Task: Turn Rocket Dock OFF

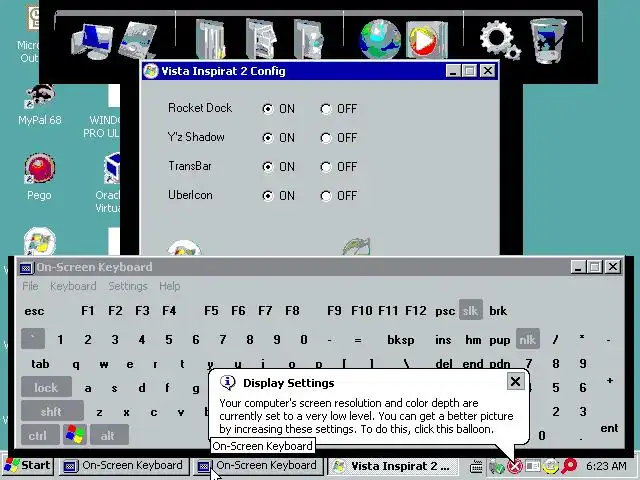Action: coord(326,109)
